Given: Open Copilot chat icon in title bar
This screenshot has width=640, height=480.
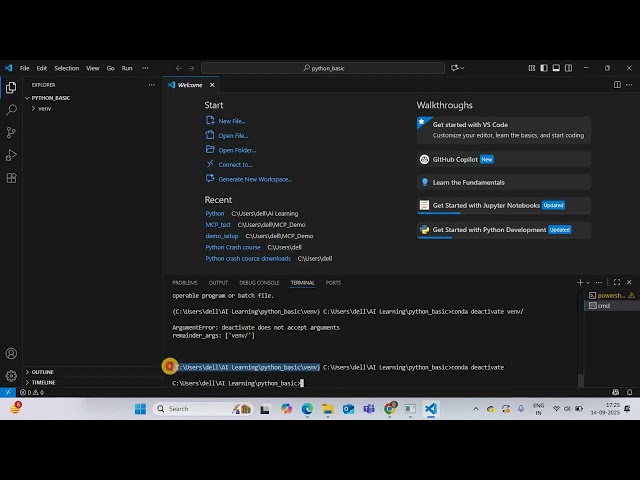Looking at the screenshot, I should pos(454,68).
